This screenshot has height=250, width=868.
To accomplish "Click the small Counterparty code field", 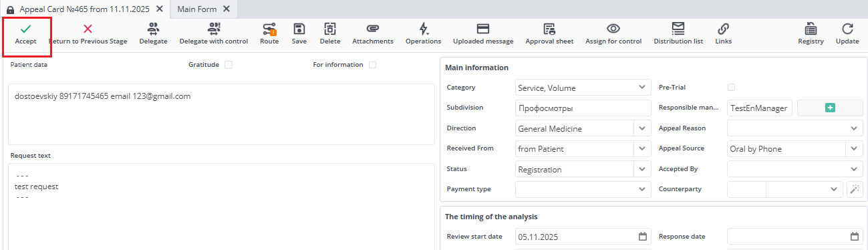I will point(746,189).
